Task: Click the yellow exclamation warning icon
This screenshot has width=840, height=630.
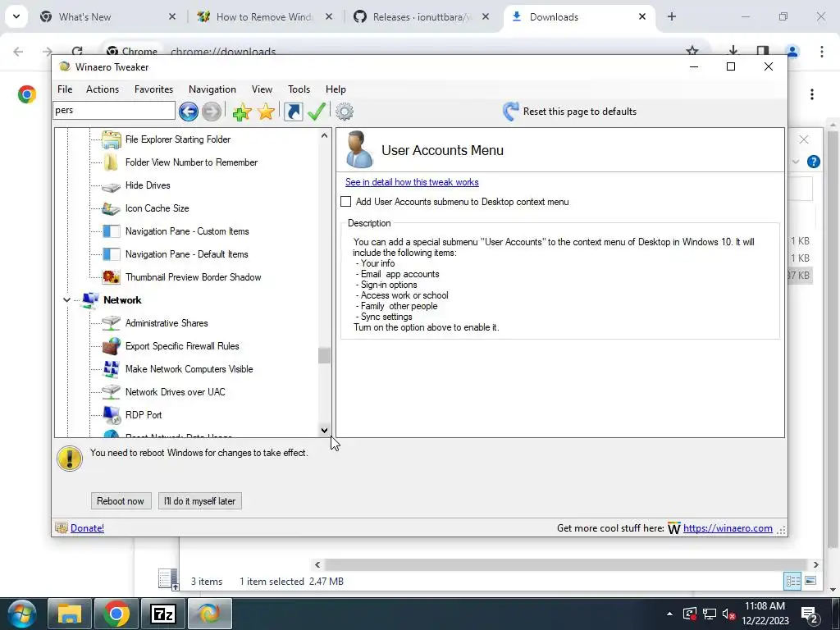Action: click(70, 459)
